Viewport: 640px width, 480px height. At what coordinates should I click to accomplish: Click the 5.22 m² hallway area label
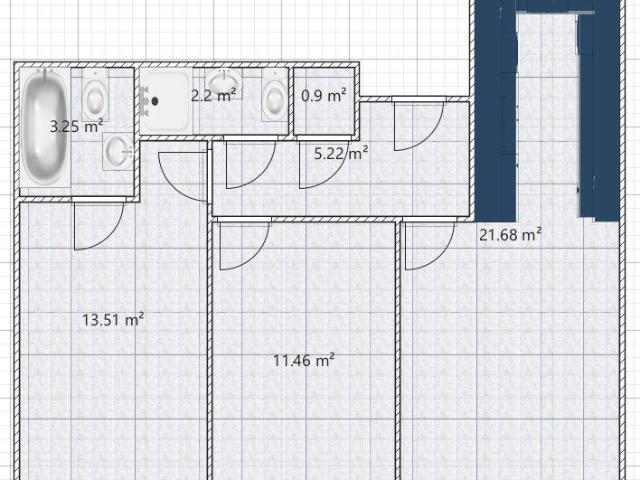pyautogui.click(x=341, y=153)
